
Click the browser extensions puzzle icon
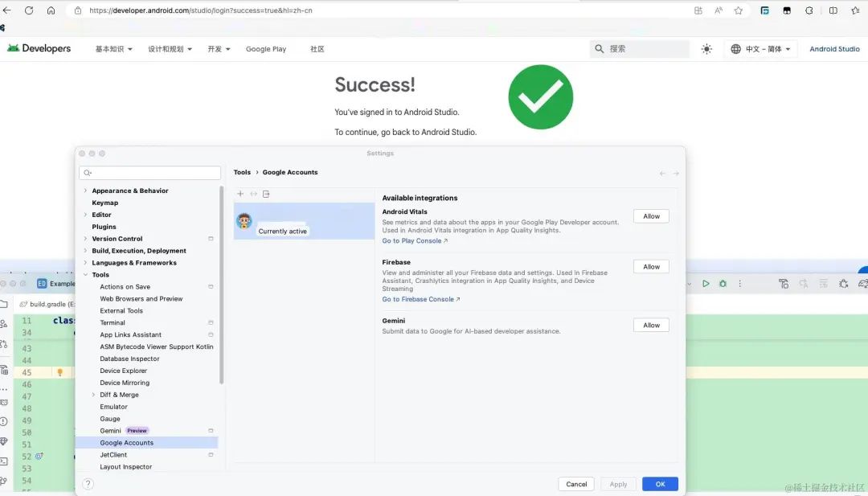809,10
